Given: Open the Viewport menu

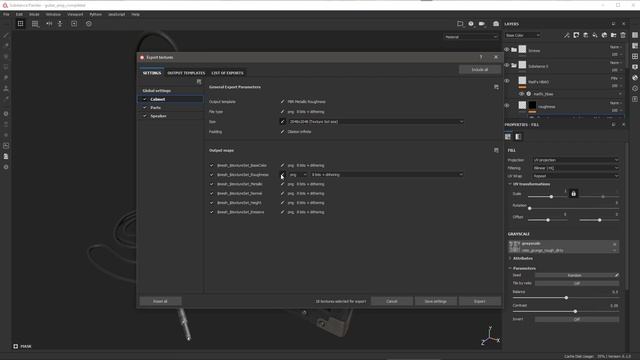Looking at the screenshot, I should 75,14.
